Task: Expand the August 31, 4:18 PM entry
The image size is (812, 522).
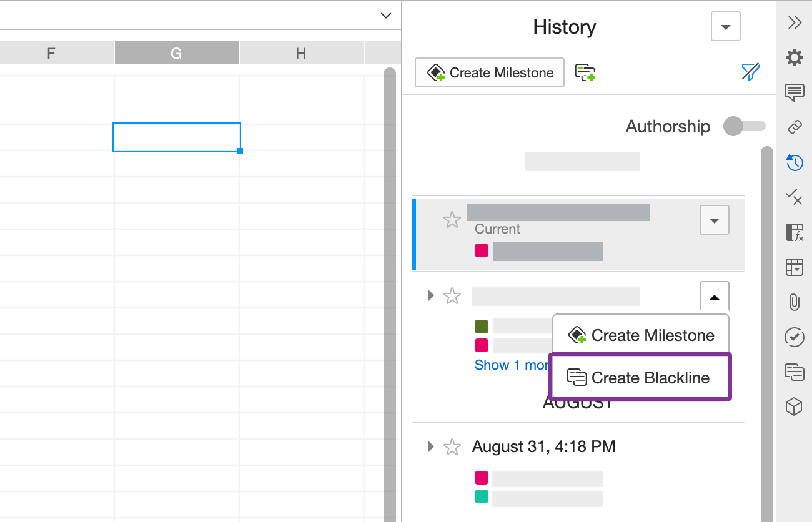Action: [x=430, y=446]
